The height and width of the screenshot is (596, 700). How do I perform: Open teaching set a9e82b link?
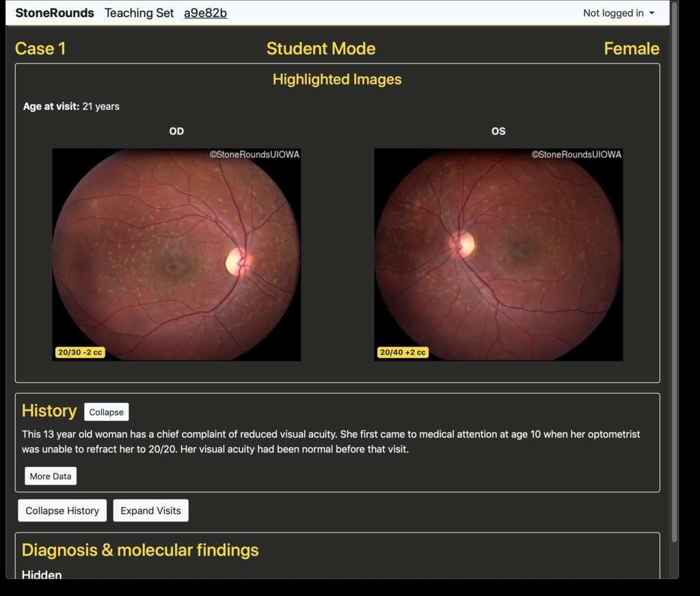tap(205, 13)
